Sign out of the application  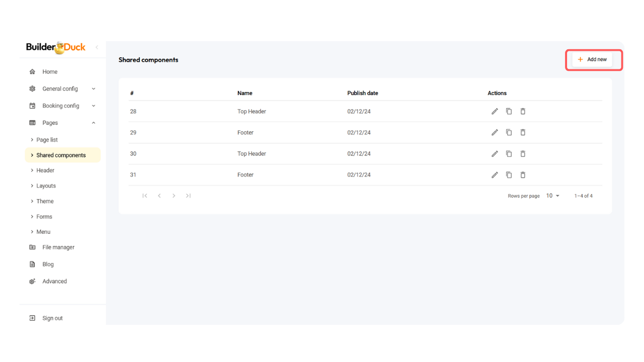click(x=52, y=318)
